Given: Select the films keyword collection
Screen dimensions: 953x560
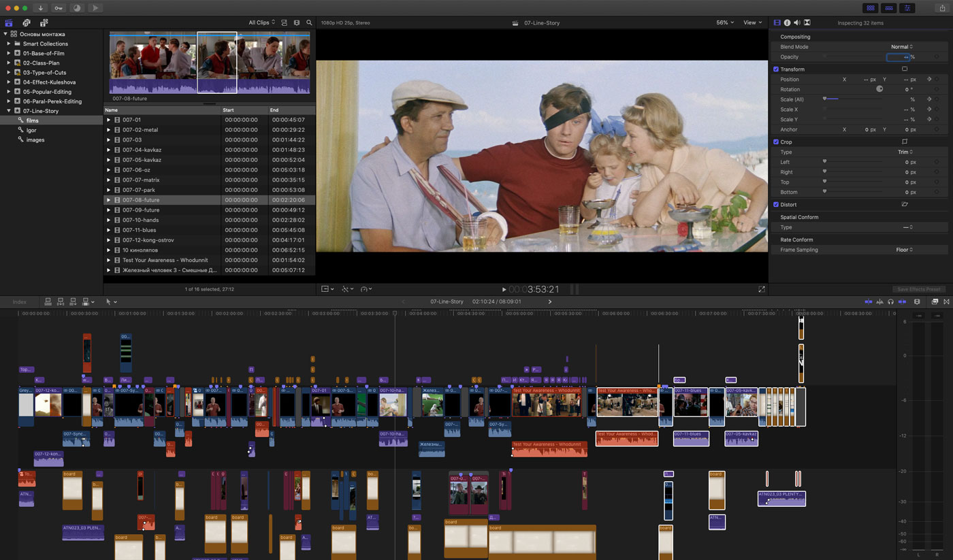Looking at the screenshot, I should tap(51, 120).
